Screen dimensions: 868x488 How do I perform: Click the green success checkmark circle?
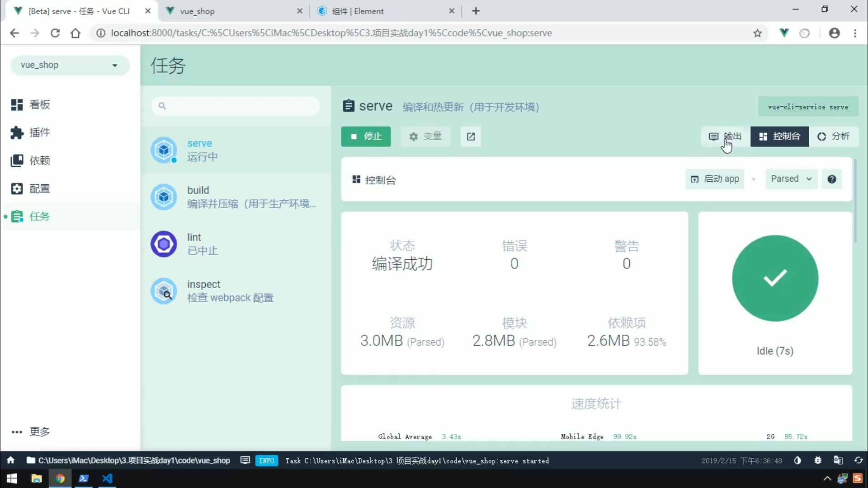click(775, 278)
